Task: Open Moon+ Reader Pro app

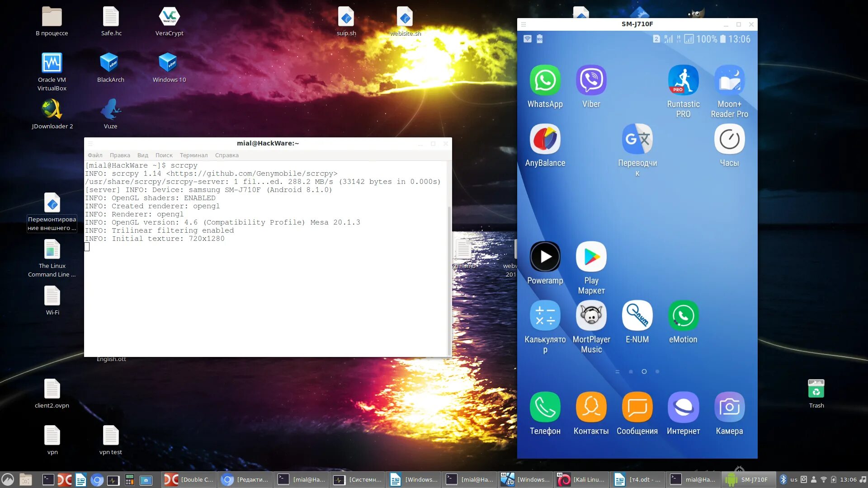Action: coord(729,80)
